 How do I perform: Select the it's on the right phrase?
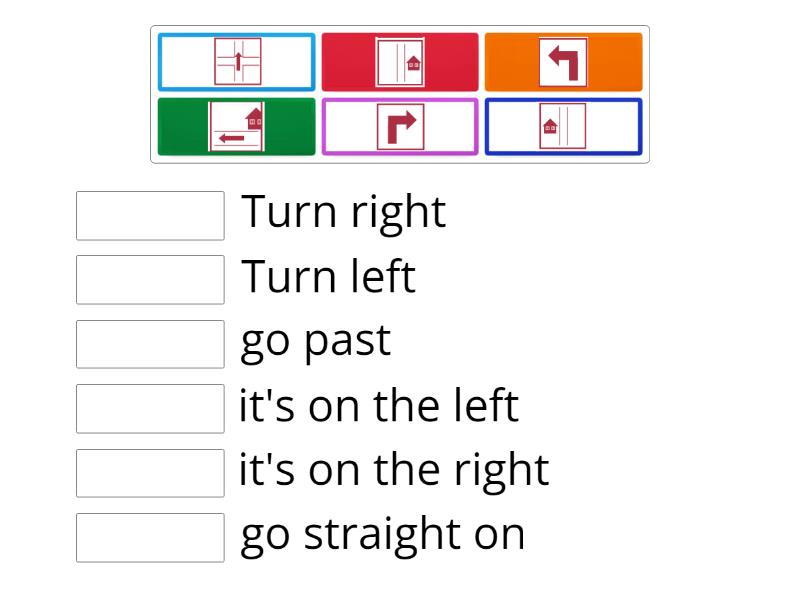[x=394, y=468]
